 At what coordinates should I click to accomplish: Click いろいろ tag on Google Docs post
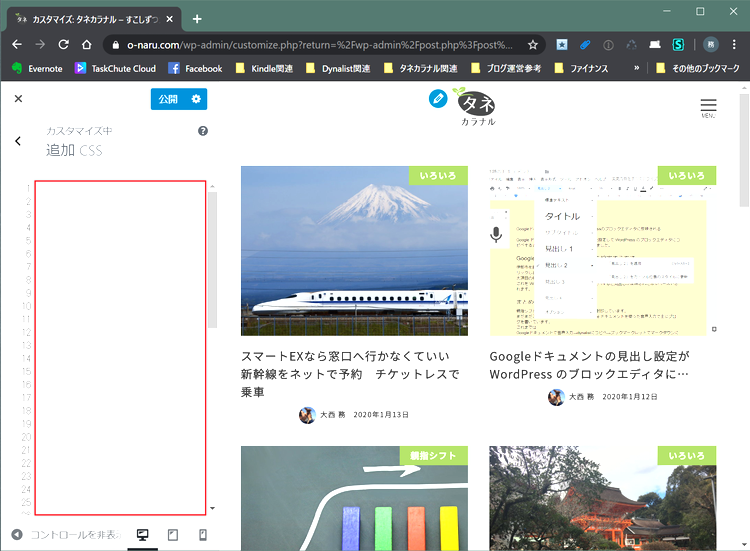687,176
